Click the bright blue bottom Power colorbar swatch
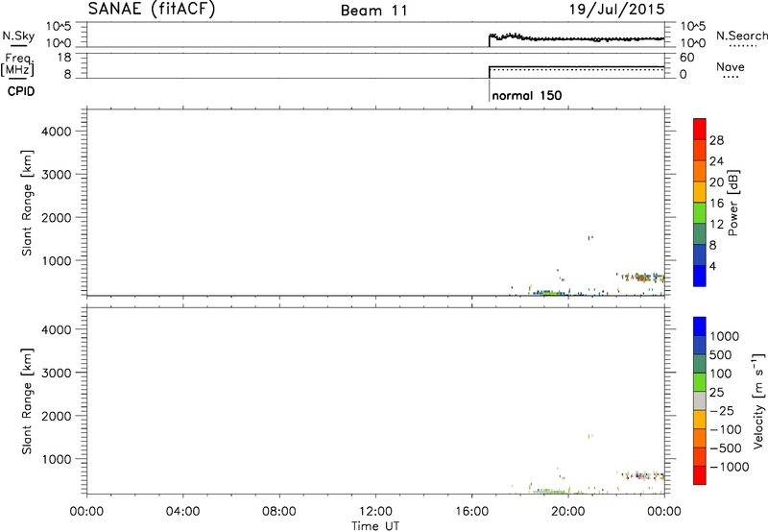768x532 pixels. [700, 276]
